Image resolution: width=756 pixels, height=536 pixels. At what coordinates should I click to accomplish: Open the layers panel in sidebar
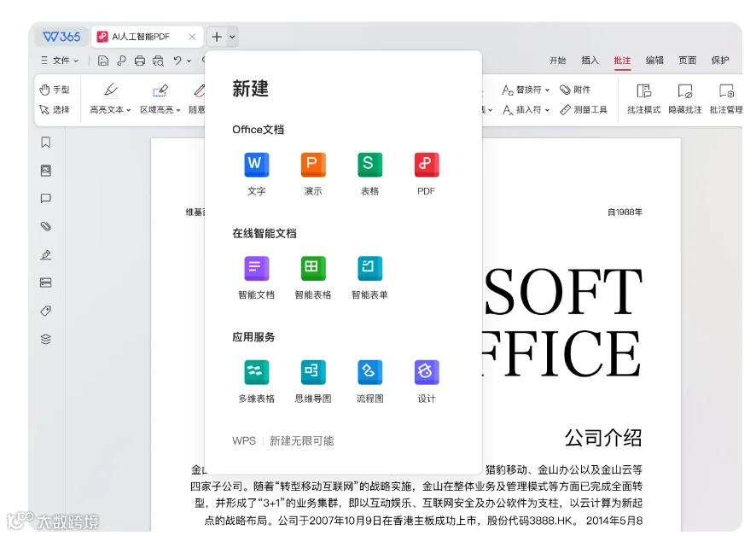46,339
